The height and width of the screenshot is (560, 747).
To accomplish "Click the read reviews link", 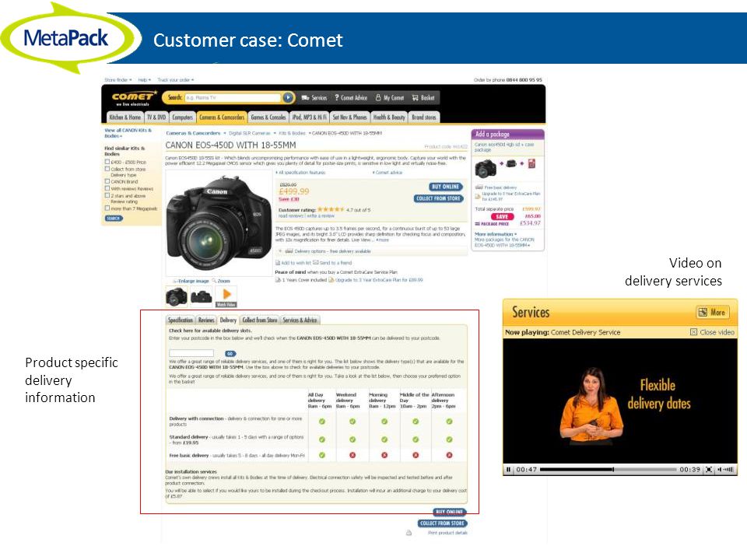I will (x=292, y=215).
